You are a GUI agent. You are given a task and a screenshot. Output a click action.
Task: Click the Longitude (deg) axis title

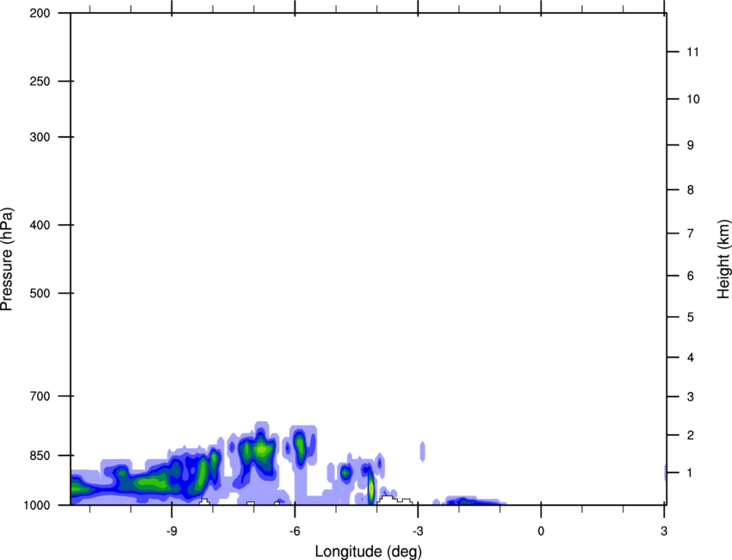click(x=368, y=551)
